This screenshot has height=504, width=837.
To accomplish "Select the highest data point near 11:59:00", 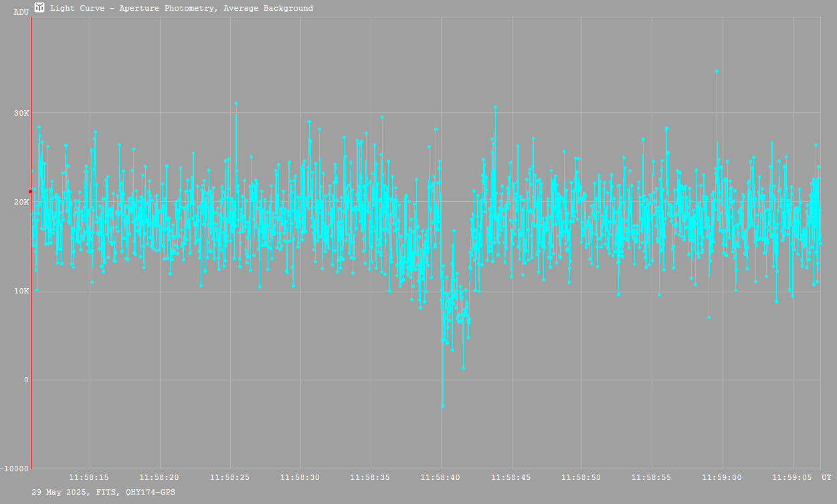I will coord(717,71).
